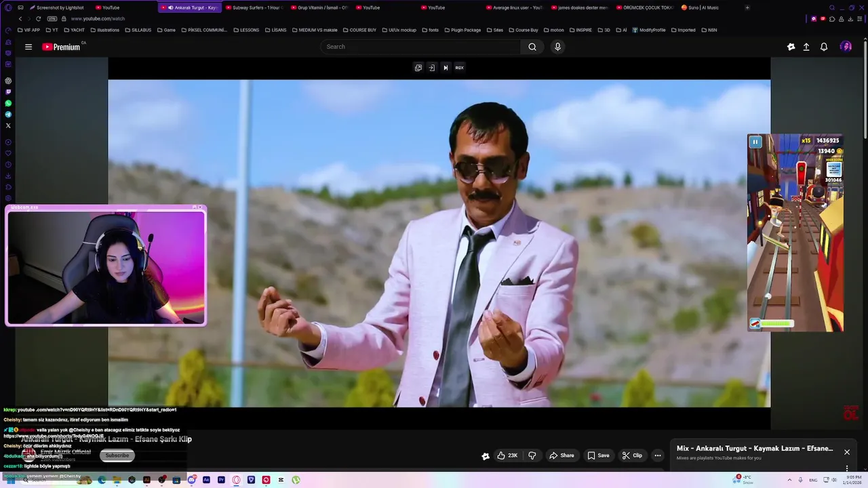Close the Mix playlist panel

pos(847,452)
